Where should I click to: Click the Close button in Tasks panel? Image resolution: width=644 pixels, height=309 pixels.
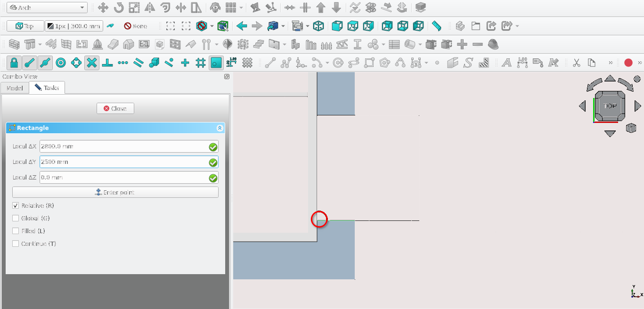pyautogui.click(x=115, y=108)
